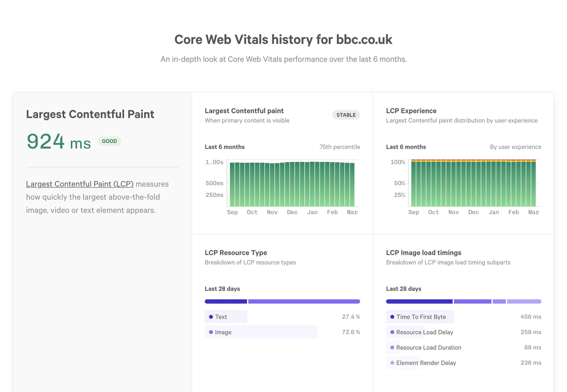Screen dimensions: 567x392
Task: Select the Element Render Delay legend marker
Action: [393, 363]
